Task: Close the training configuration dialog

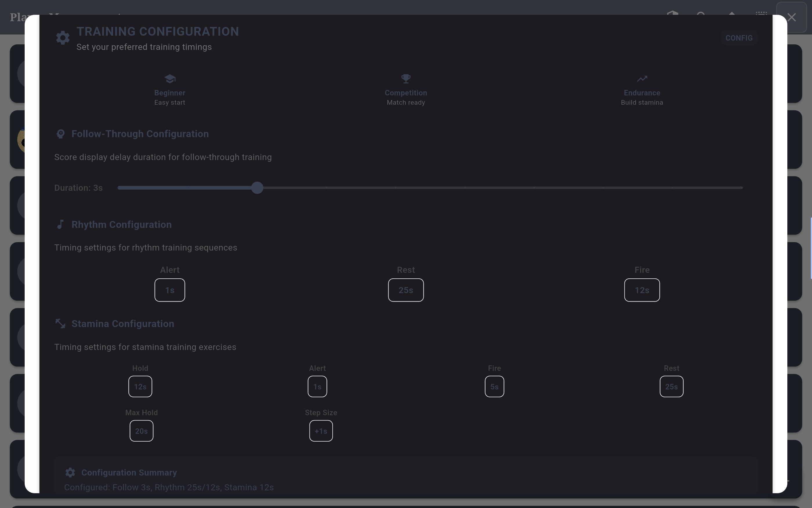Action: (x=791, y=17)
